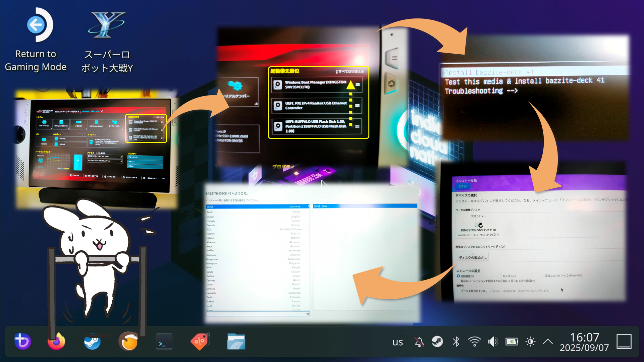
Task: Open the volume speaker control
Action: tap(493, 342)
